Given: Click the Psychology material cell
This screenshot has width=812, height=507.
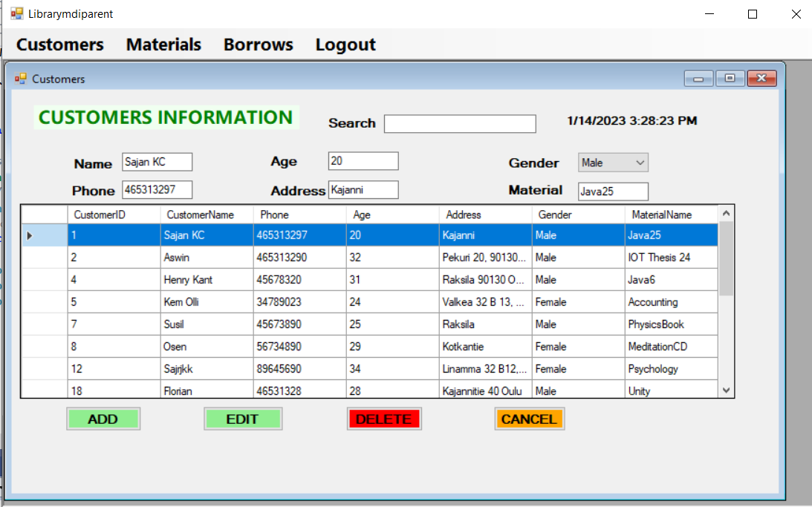Looking at the screenshot, I should click(671, 368).
